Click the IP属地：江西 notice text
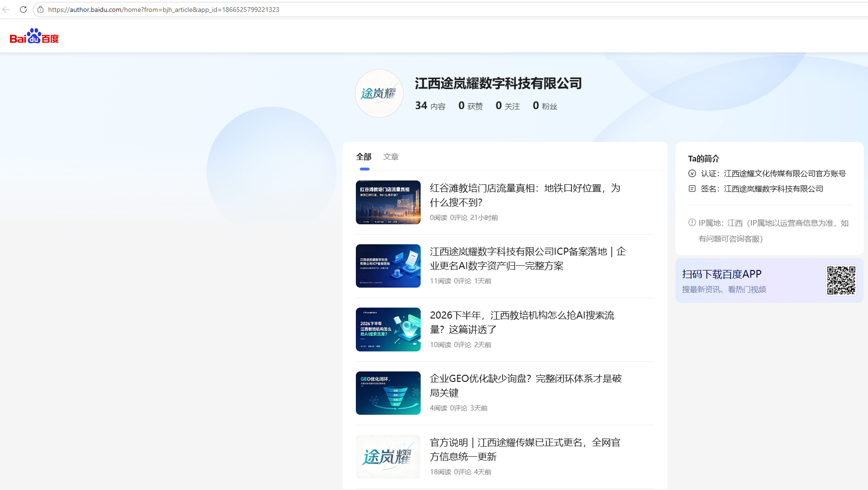 click(x=774, y=230)
